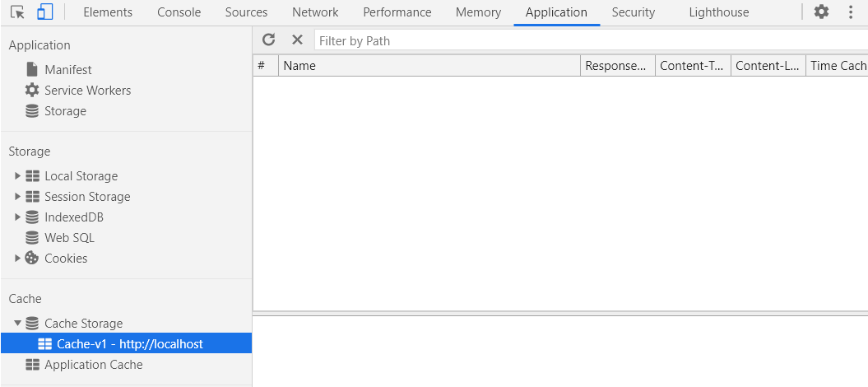The height and width of the screenshot is (387, 868).
Task: Open the three-dot customize DevTools menu
Action: [x=851, y=12]
